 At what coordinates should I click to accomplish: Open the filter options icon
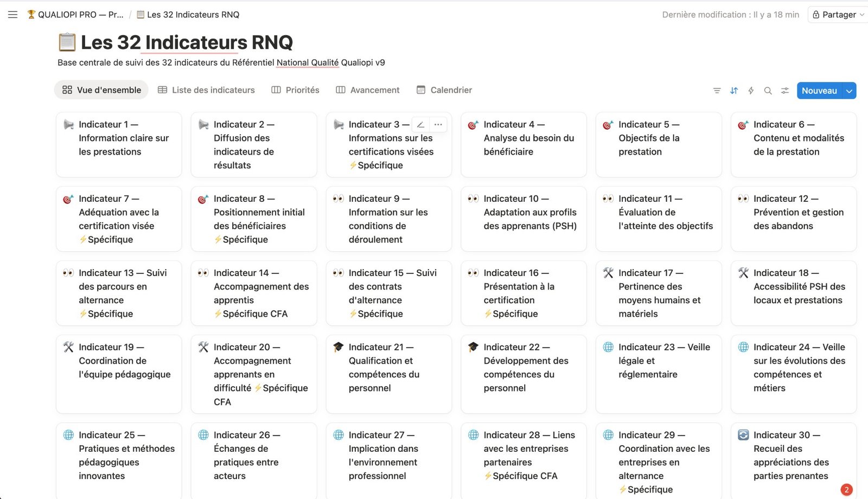point(717,91)
